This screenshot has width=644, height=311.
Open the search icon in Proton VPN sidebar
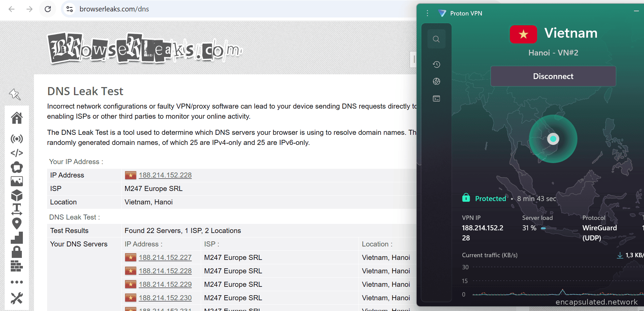point(436,39)
